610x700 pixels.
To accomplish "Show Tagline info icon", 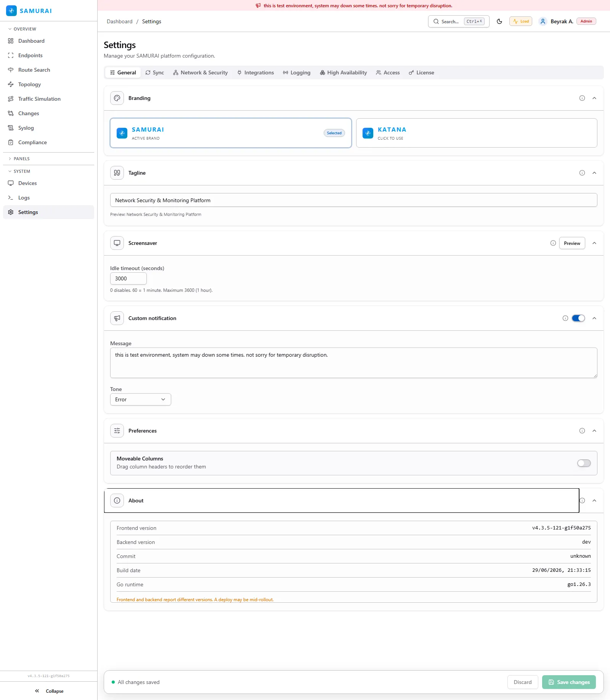I will 582,173.
